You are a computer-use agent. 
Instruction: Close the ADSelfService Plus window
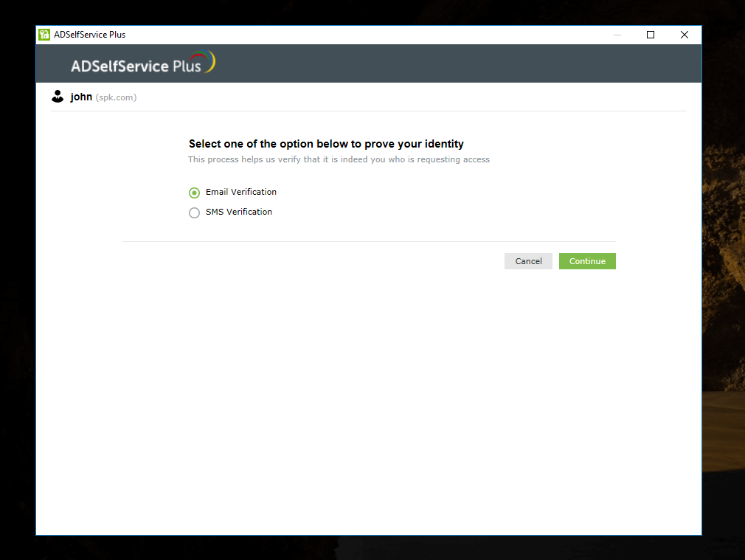(685, 35)
